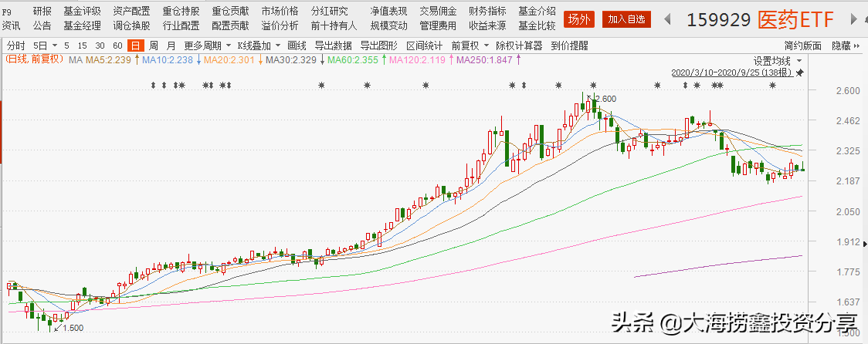Open the 除权计算器
The height and width of the screenshot is (344, 868).
519,46
